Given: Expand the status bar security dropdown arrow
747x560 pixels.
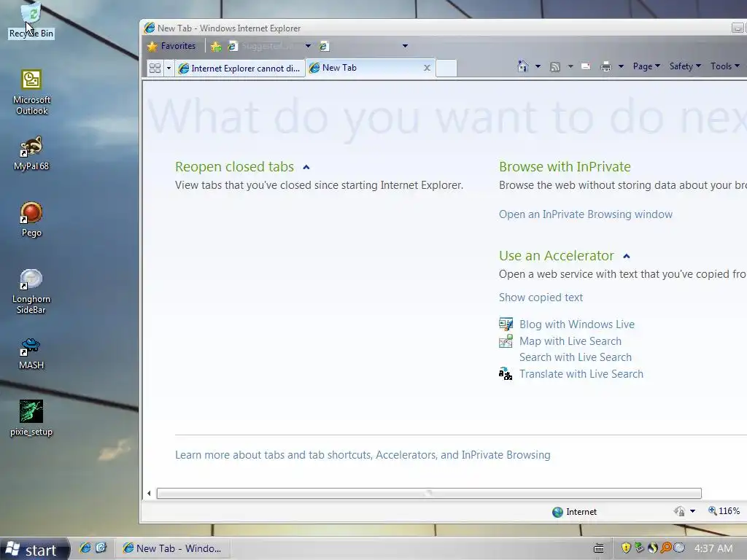Looking at the screenshot, I should pos(693,511).
